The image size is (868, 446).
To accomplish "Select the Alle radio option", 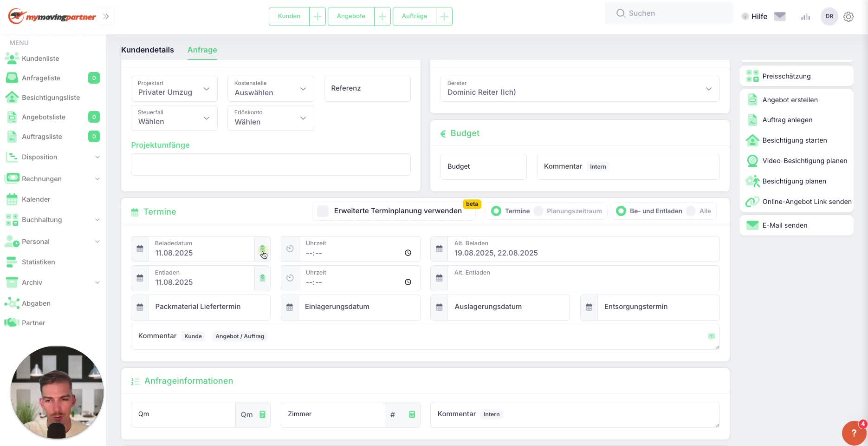I will click(x=691, y=211).
